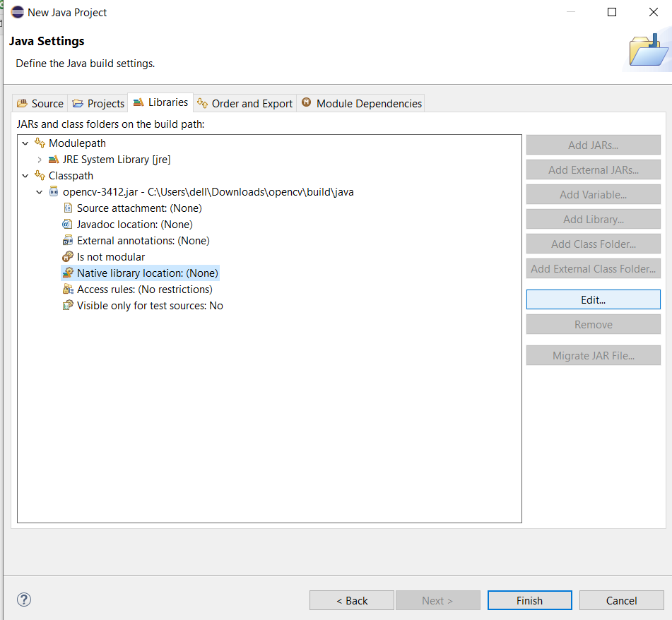This screenshot has height=620, width=672.
Task: Click the External annotations icon
Action: 68,241
